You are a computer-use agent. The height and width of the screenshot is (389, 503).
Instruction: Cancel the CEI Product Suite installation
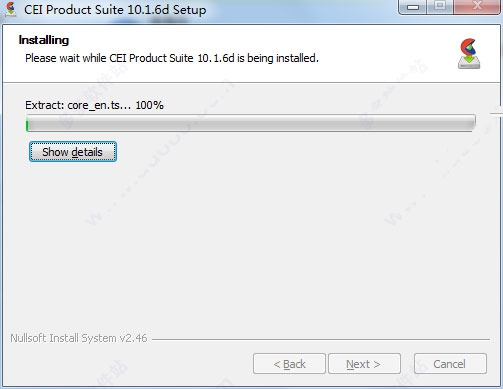pos(450,364)
